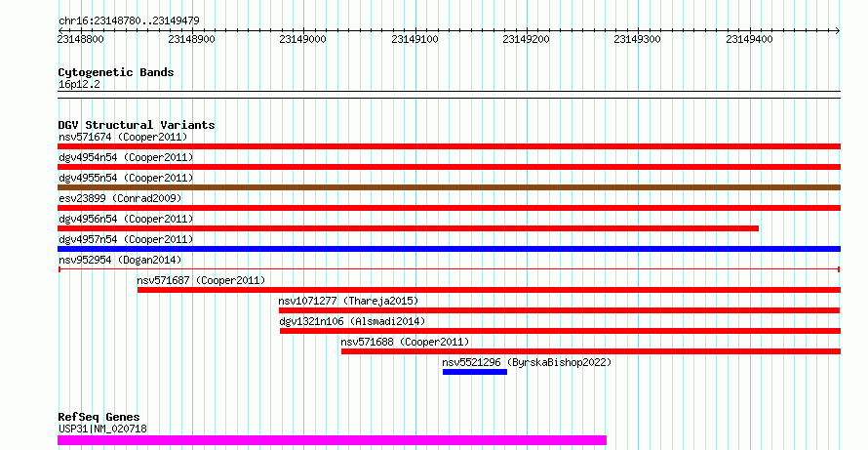Click the first dgv4954n54 (Cooper2011) red bar
Viewport: 868px width, 450px height.
pyautogui.click(x=449, y=167)
